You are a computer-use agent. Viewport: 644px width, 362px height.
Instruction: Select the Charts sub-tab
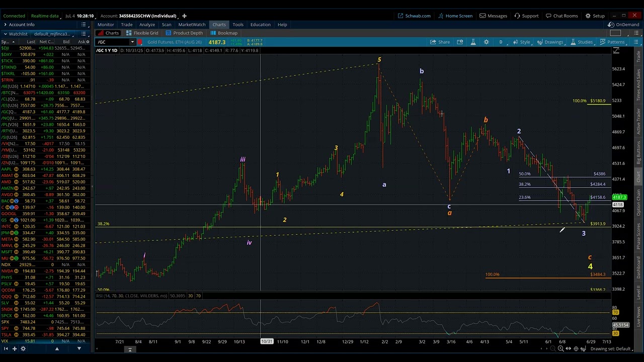pyautogui.click(x=108, y=33)
